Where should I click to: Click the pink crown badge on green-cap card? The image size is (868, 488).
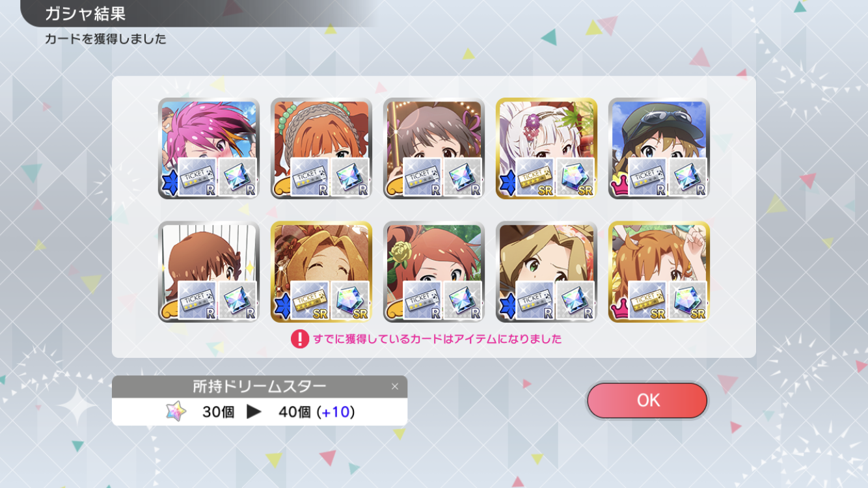618,187
